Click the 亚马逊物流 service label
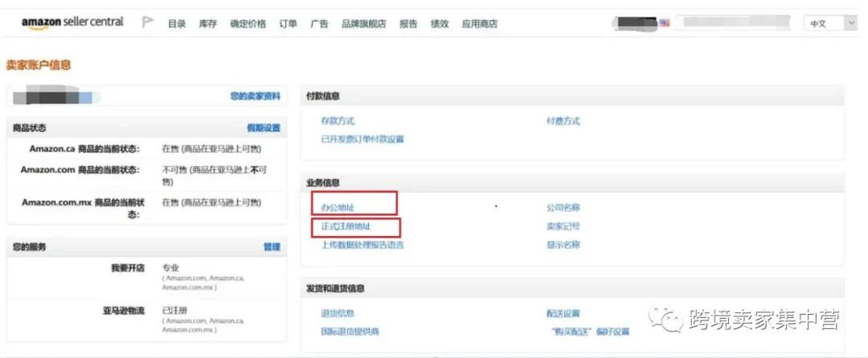 124,311
